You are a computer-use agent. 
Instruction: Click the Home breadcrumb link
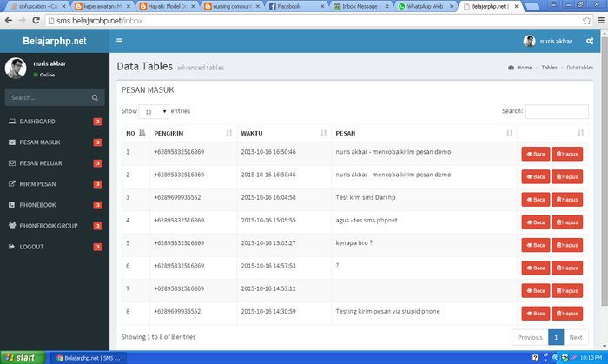[520, 68]
